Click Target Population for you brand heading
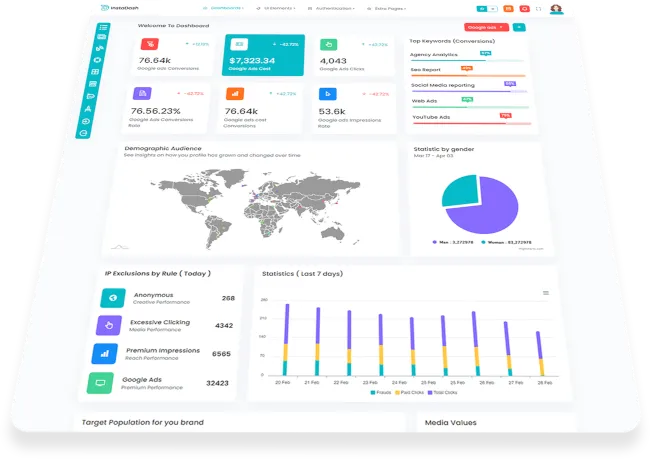Viewport: 650px width, 459px height. [x=143, y=423]
